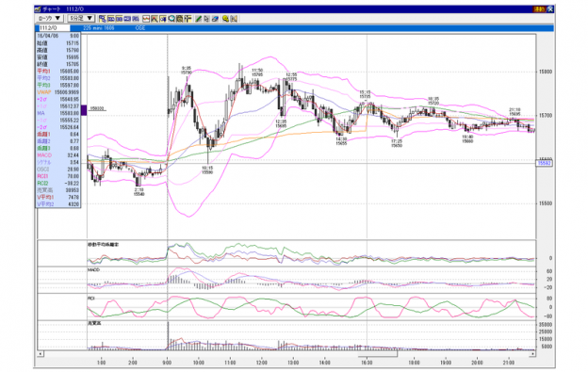Click the right scroll arrow under chart
588x372 pixels.
click(x=532, y=354)
